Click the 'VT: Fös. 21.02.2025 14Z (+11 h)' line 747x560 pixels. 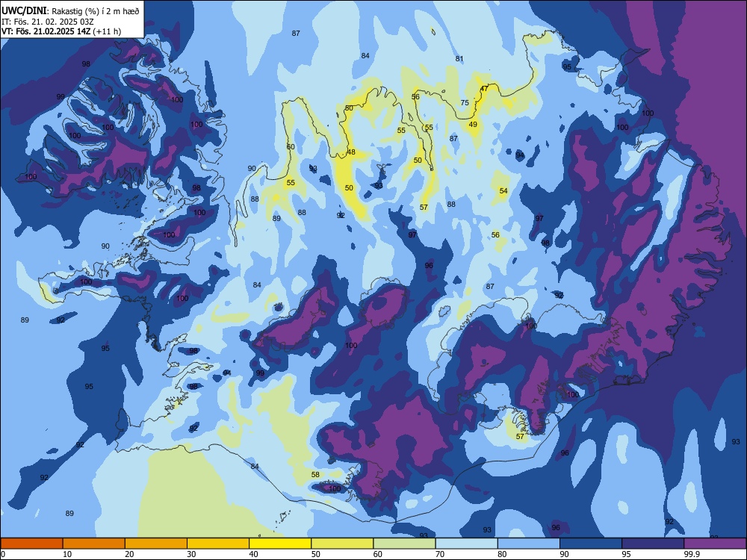(61, 31)
